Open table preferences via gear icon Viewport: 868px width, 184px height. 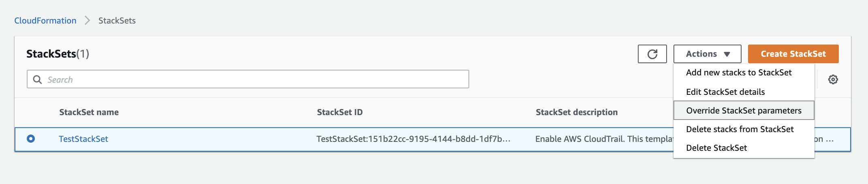pos(833,79)
